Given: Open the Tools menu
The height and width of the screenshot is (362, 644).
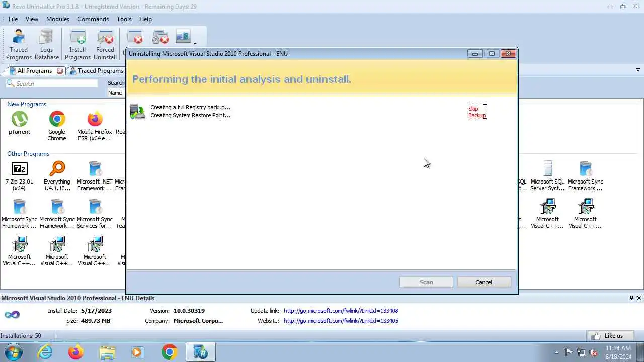Looking at the screenshot, I should 124,19.
